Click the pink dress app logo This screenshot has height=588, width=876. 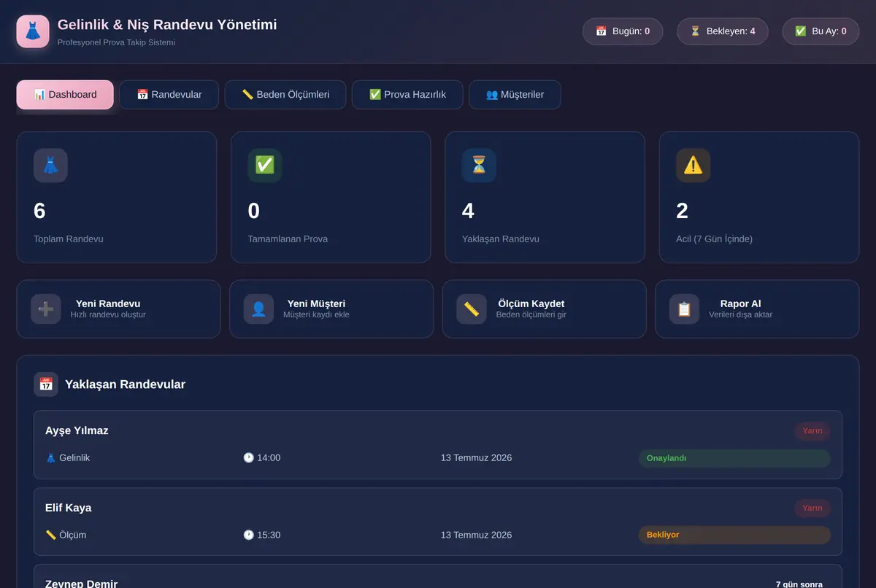(x=33, y=31)
